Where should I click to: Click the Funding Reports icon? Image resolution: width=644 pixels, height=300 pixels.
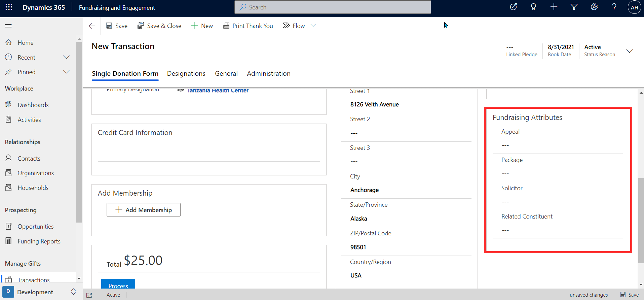point(9,241)
